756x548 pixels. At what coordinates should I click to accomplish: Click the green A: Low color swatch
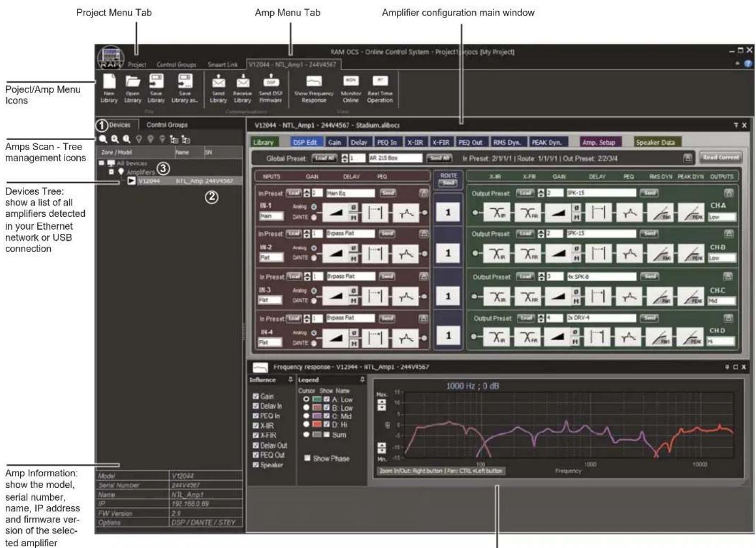(x=316, y=399)
